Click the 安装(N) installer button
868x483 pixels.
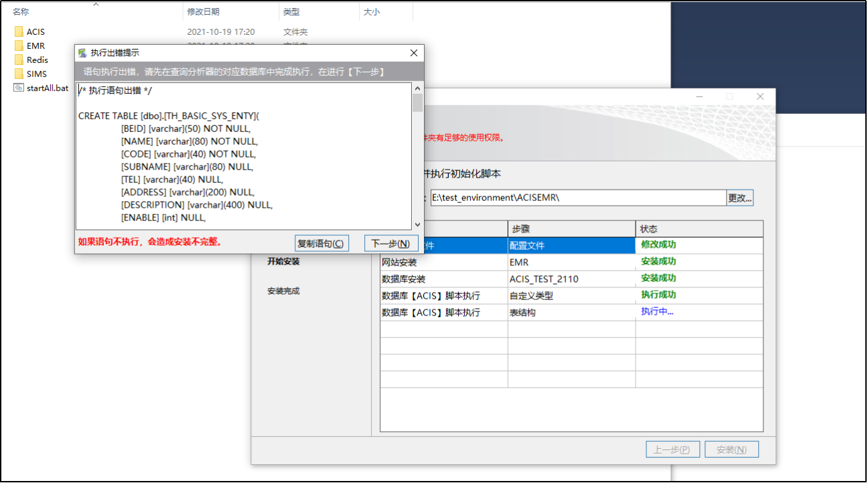pos(732,450)
